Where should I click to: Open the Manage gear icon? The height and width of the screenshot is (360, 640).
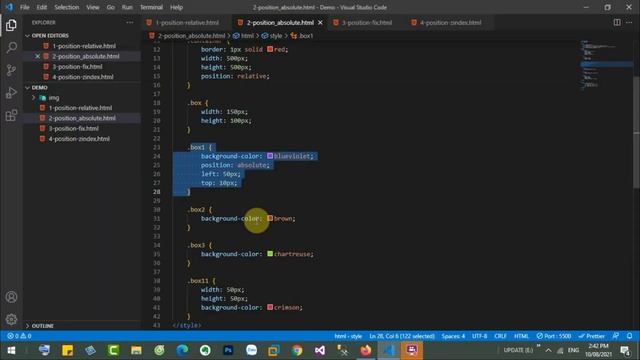11,319
